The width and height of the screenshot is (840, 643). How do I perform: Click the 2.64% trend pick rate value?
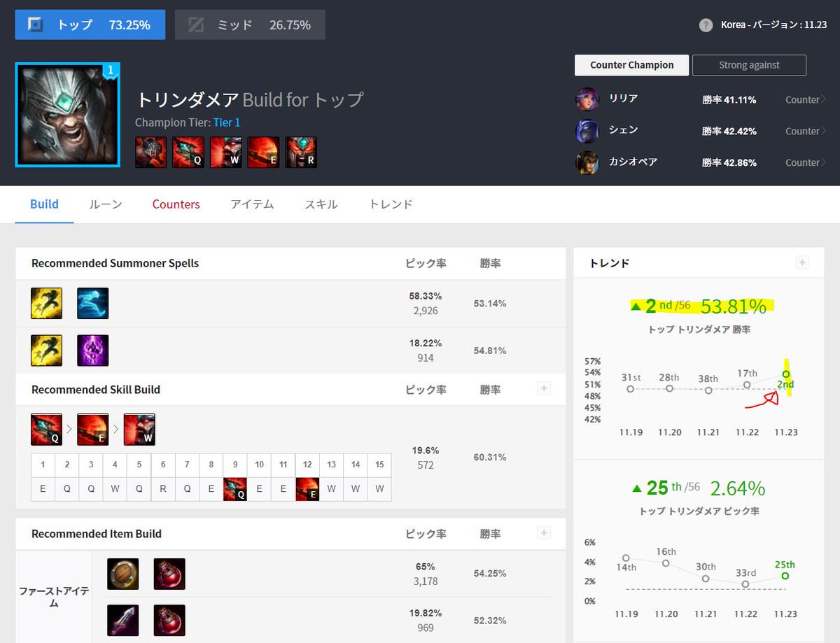pos(738,488)
